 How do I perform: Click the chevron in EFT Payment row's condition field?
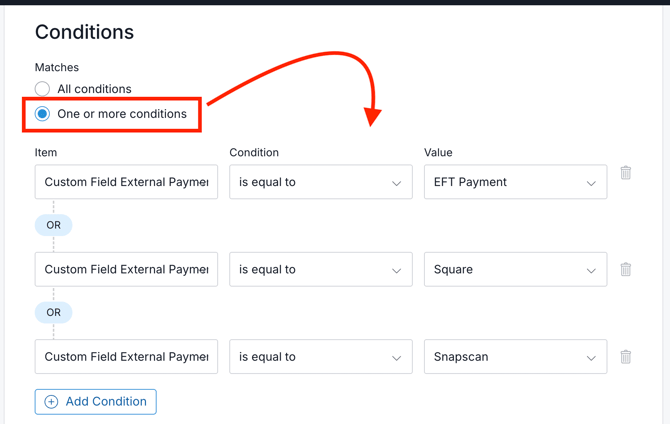click(x=396, y=183)
